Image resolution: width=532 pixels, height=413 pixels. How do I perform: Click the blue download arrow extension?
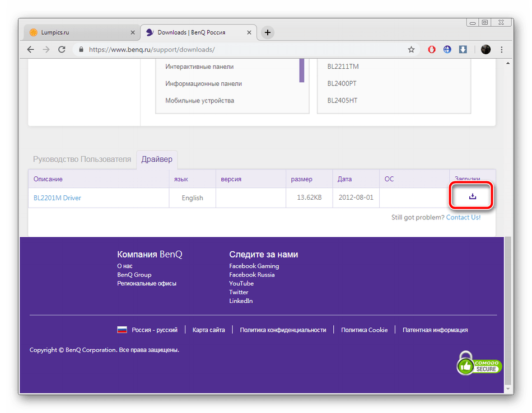tap(463, 49)
